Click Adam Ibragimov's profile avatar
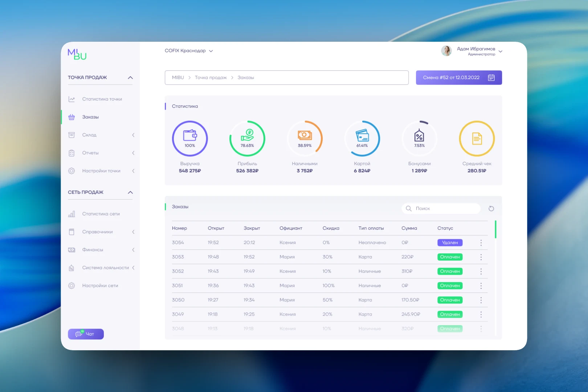 coord(446,51)
